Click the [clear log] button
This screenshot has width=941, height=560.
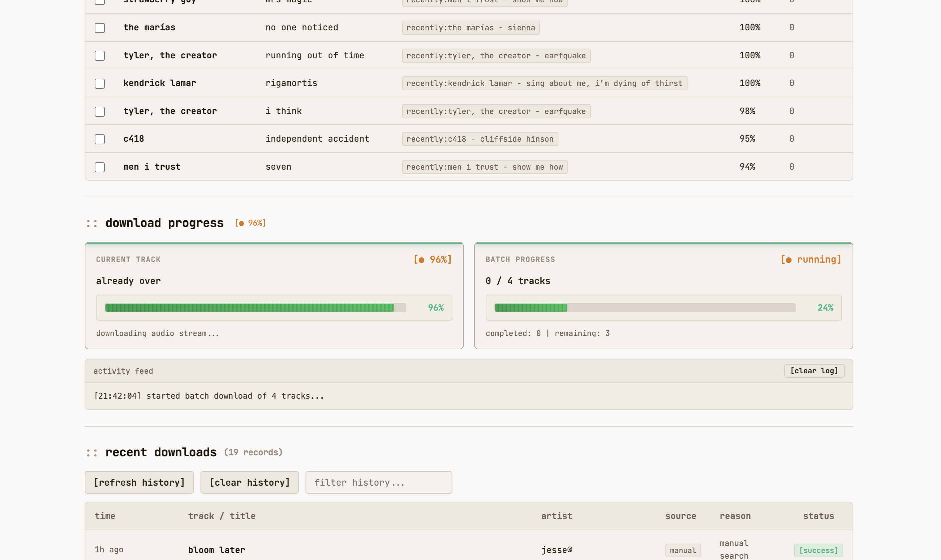click(x=814, y=371)
